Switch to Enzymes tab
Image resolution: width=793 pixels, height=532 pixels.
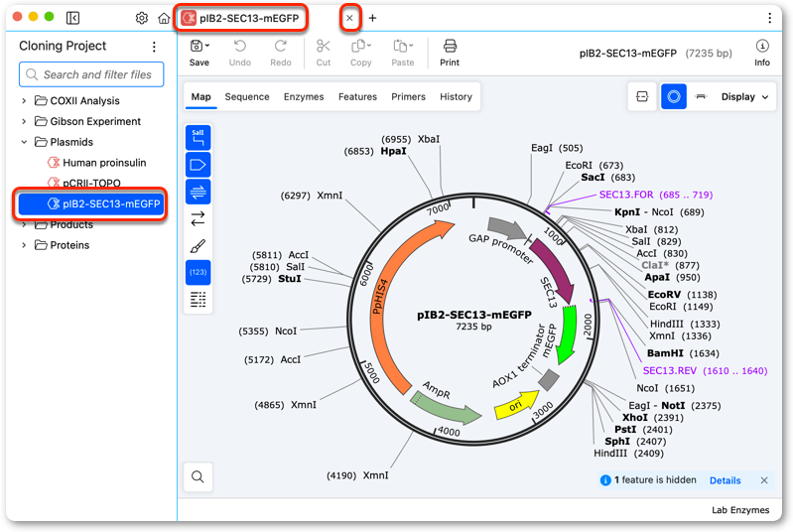304,96
